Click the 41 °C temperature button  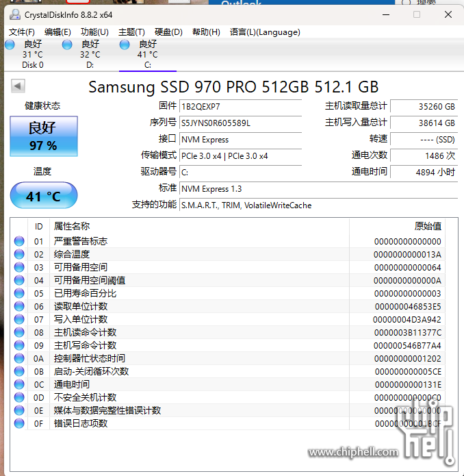click(x=44, y=195)
